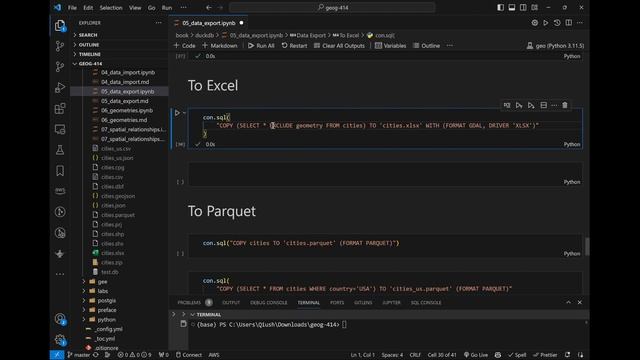Open more cell actions ellipsis
The image size is (640, 360).
pyautogui.click(x=554, y=105)
